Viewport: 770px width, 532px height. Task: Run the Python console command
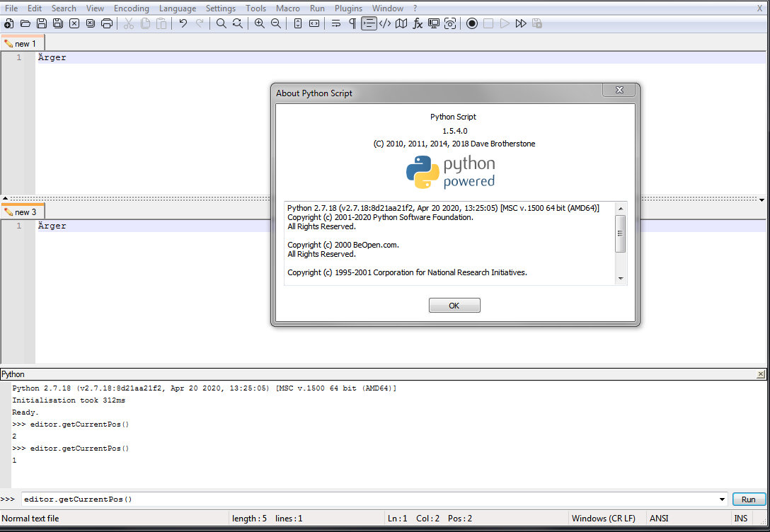coord(748,499)
